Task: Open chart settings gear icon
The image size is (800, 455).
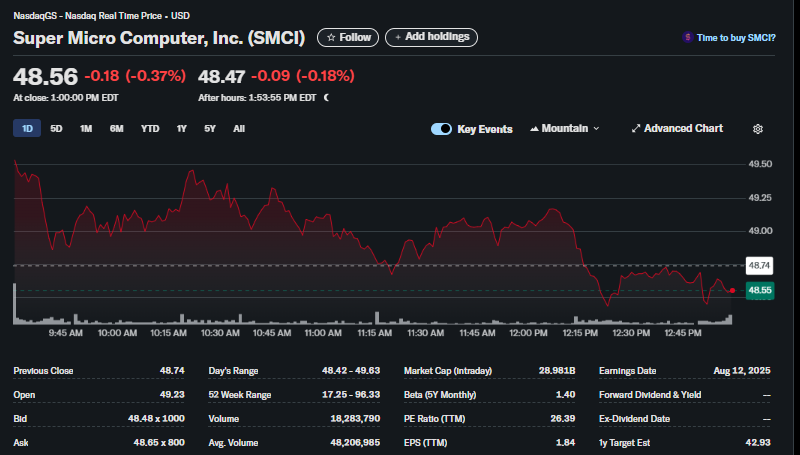Action: point(758,129)
